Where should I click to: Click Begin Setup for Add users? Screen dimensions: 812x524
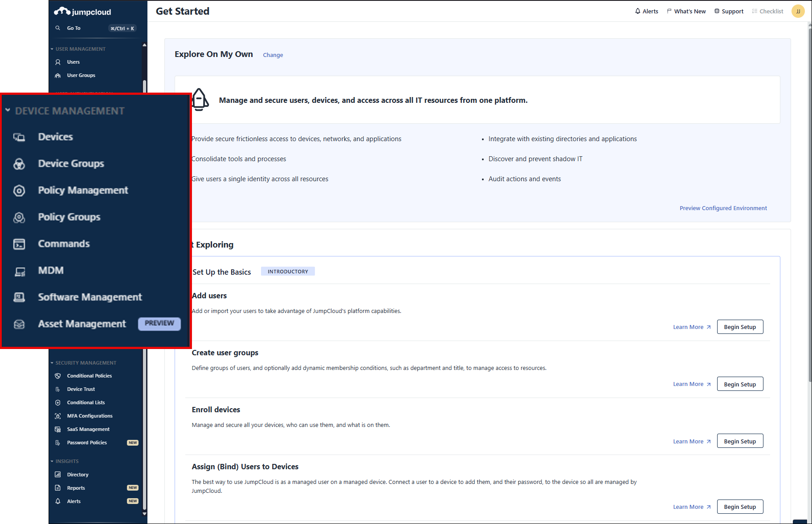[x=739, y=327]
